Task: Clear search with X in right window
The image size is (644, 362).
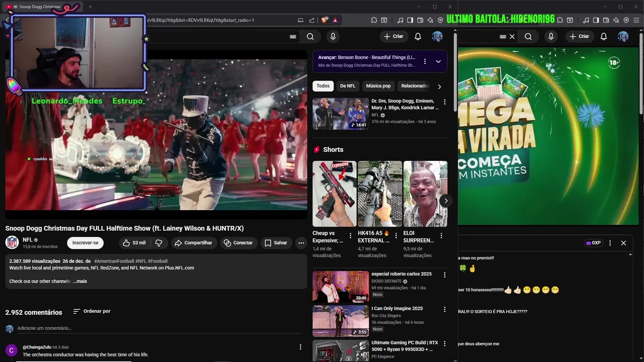Action: [512, 37]
